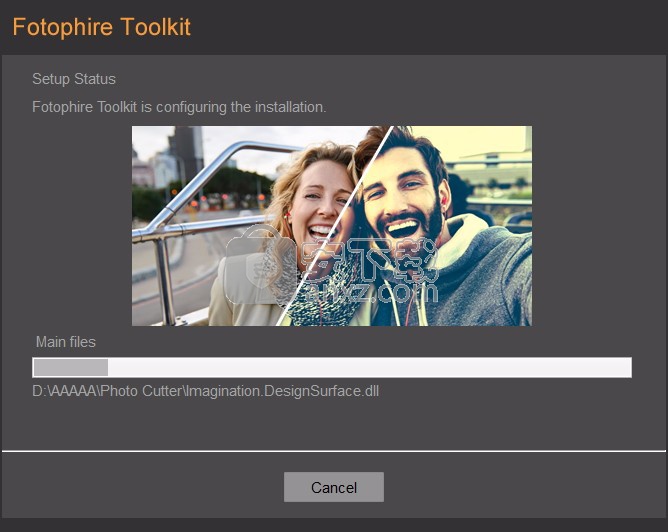668x532 pixels.
Task: Cancel the Fotophire Toolkit installation
Action: 334,487
